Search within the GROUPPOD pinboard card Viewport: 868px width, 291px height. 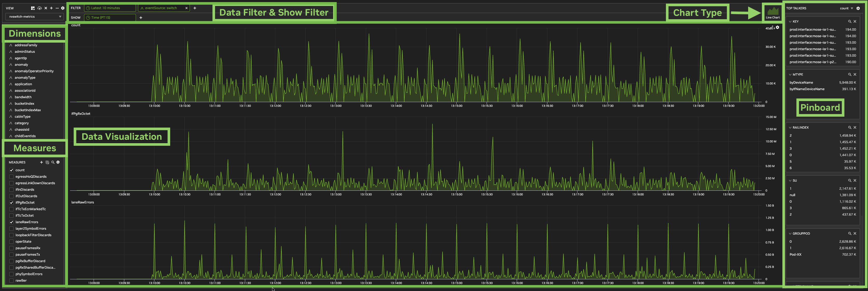coord(850,233)
